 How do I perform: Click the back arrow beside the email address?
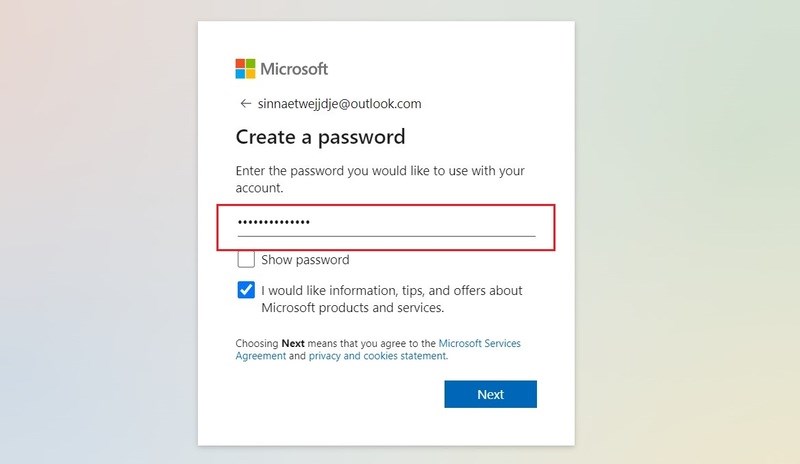[244, 103]
